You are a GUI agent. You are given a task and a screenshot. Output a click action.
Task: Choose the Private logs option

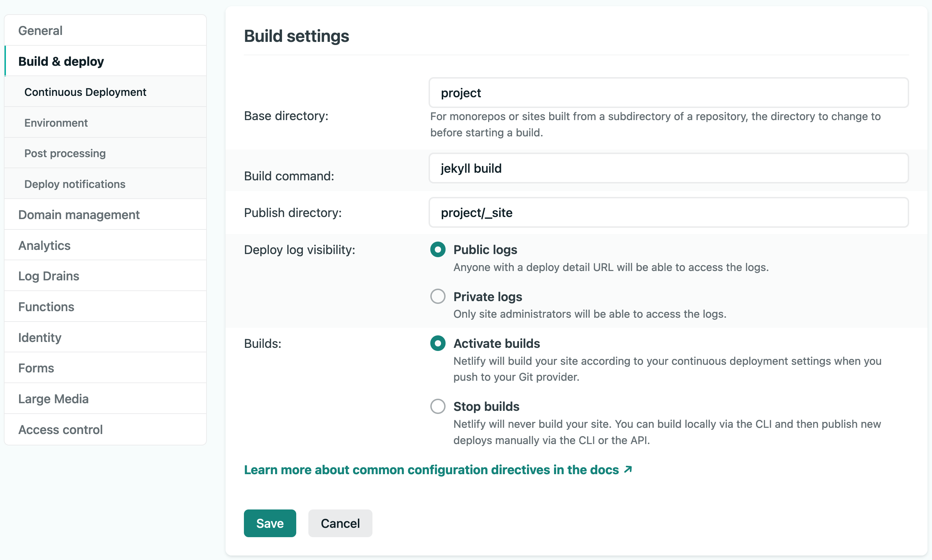point(438,296)
